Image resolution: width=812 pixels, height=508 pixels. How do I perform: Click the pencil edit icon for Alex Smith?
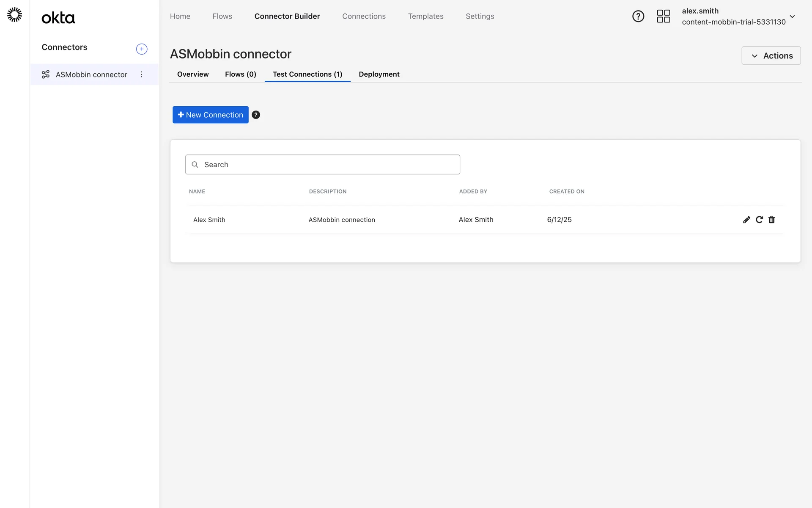coord(746,220)
